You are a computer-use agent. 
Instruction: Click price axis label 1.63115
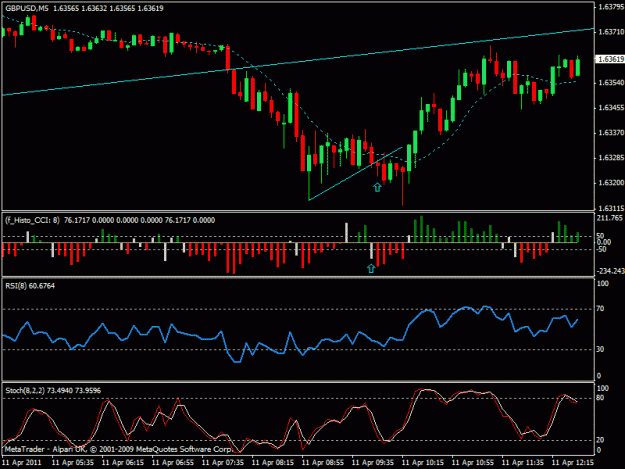pos(611,208)
